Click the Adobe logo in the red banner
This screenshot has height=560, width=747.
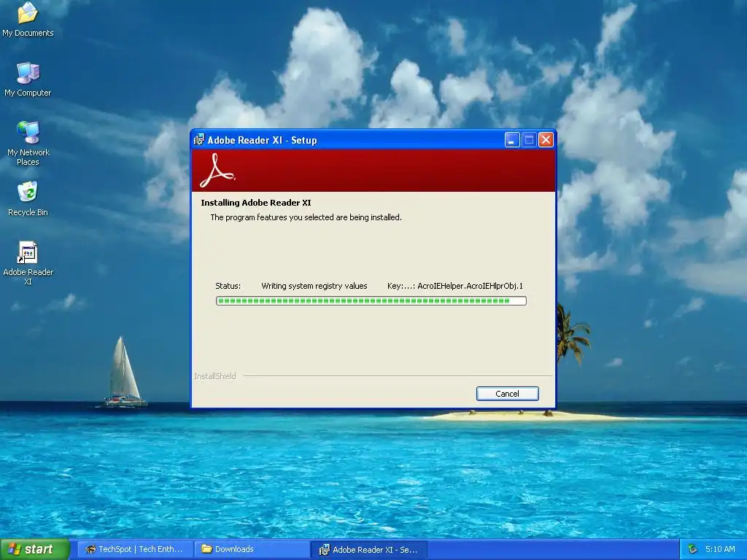pos(217,170)
